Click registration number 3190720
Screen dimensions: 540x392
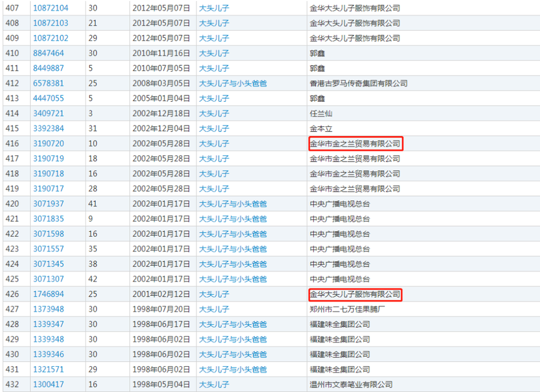coord(48,144)
